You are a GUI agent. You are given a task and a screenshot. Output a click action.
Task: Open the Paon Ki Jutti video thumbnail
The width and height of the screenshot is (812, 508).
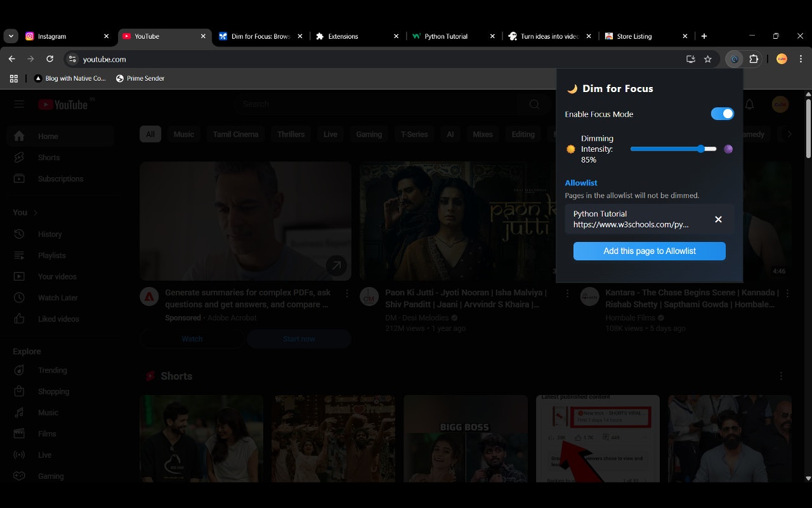pos(457,221)
